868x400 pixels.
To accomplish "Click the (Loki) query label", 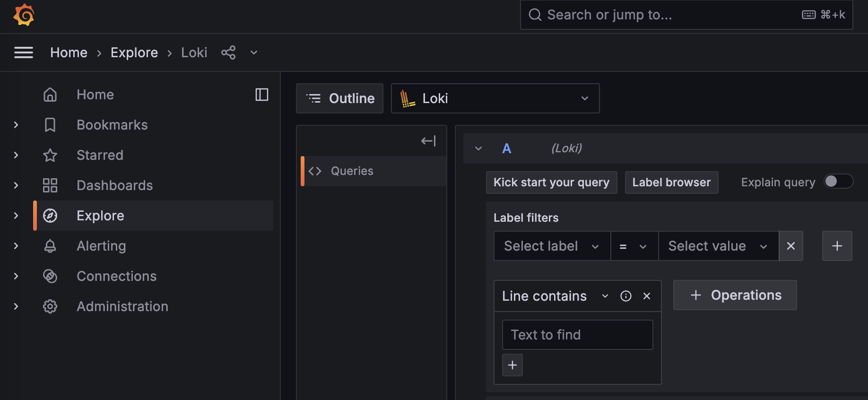I will 566,148.
